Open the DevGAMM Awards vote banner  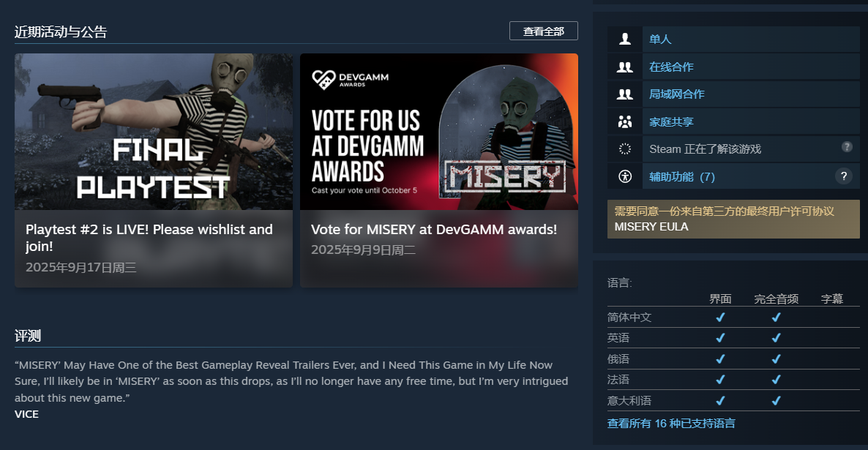pyautogui.click(x=439, y=132)
